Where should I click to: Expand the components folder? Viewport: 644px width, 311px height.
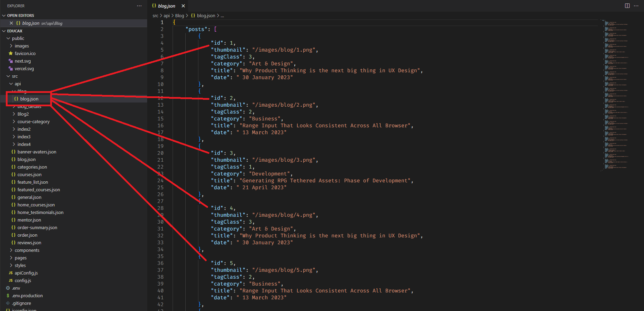pos(27,250)
